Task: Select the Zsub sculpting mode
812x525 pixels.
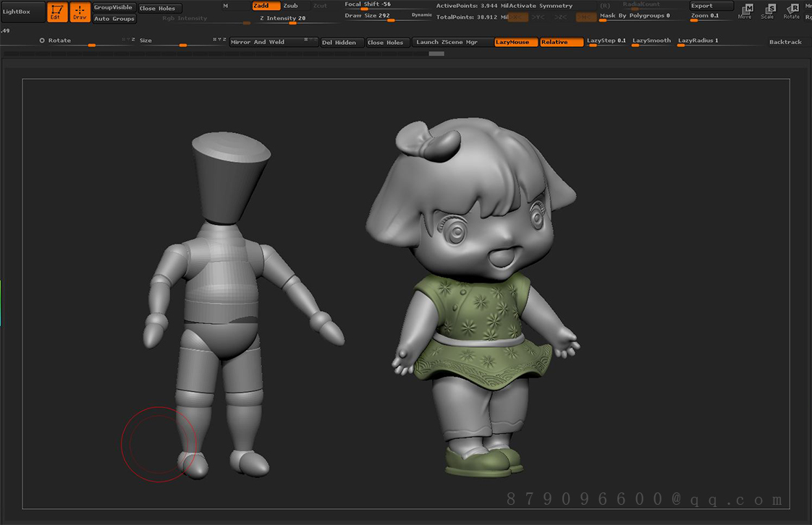Action: coord(291,5)
